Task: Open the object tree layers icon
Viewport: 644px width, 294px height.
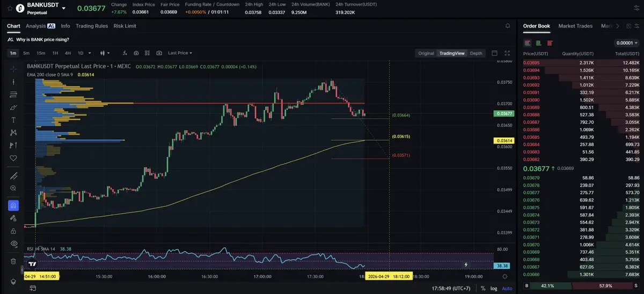Action: point(13,282)
